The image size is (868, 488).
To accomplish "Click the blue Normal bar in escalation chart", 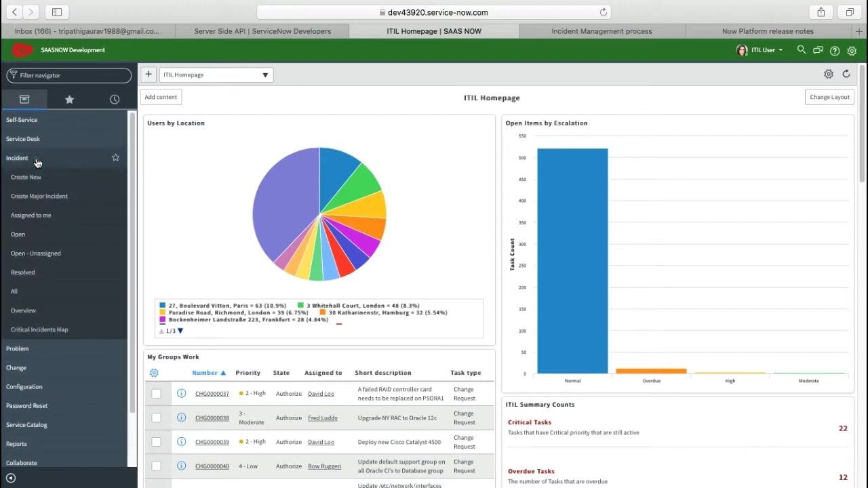I will pos(572,261).
